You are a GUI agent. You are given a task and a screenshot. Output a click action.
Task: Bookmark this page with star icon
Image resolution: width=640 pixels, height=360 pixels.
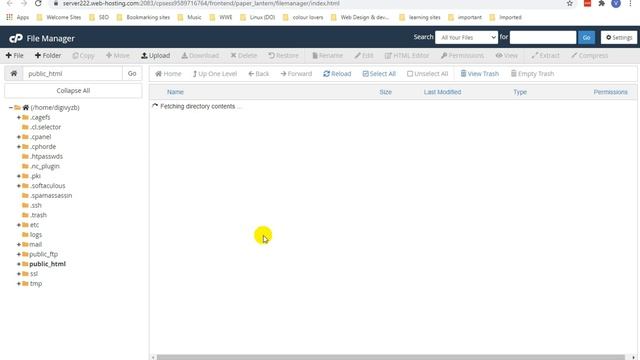[x=569, y=3]
